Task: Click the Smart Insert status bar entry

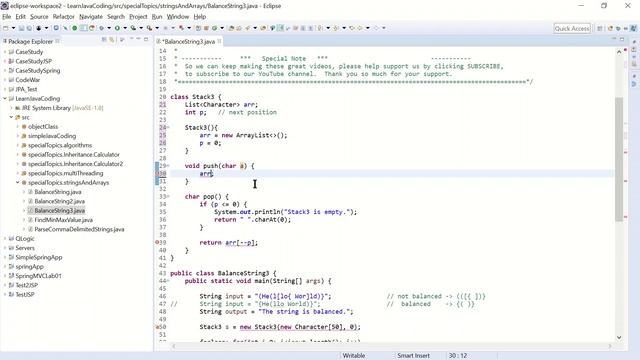Action: pos(413,356)
